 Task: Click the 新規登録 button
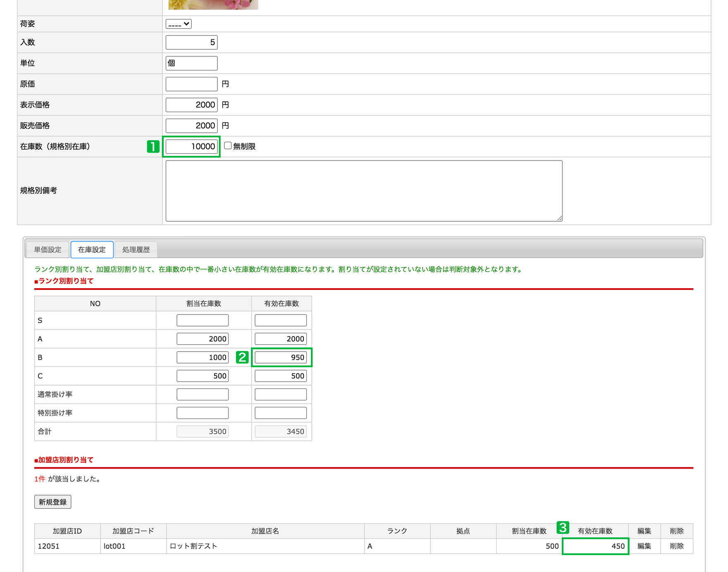coord(53,502)
